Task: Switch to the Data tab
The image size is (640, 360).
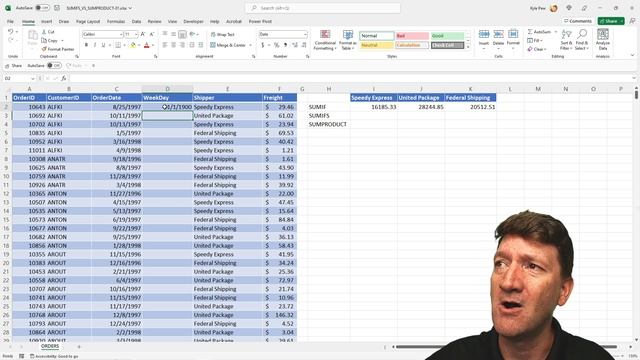Action: (136, 21)
